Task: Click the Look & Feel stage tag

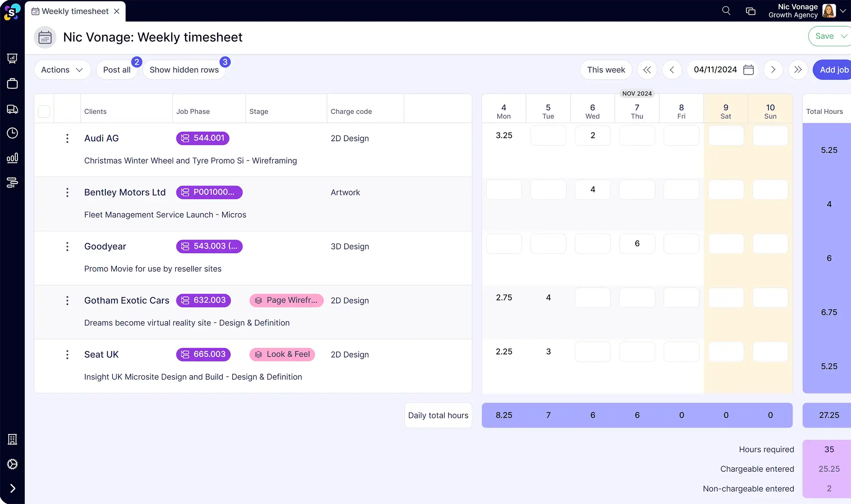Action: point(282,354)
